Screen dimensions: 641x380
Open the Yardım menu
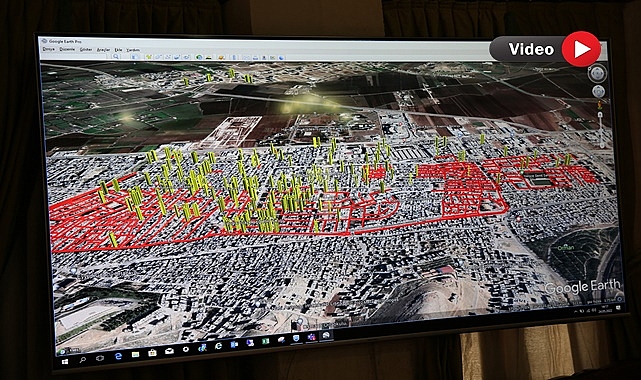pyautogui.click(x=133, y=50)
